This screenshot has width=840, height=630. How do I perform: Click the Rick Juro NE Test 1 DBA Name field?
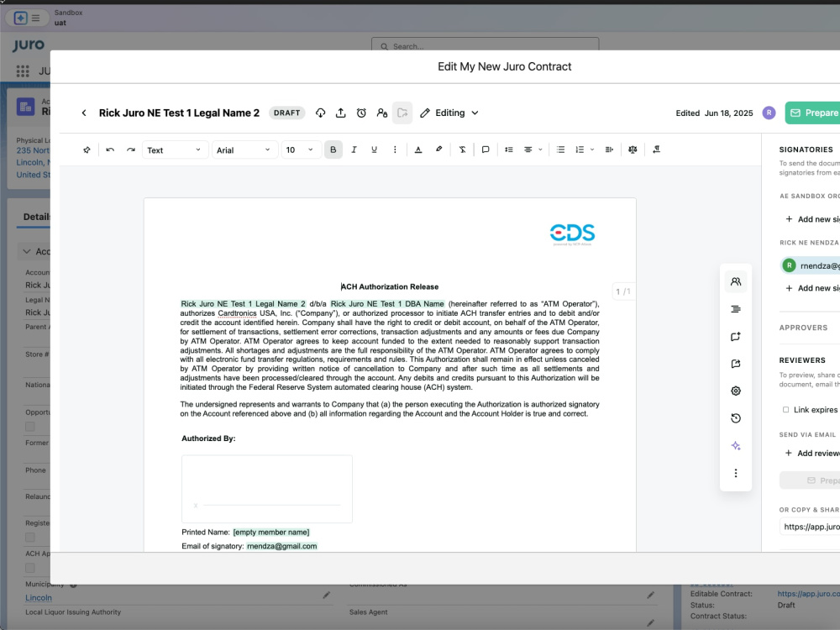click(387, 304)
